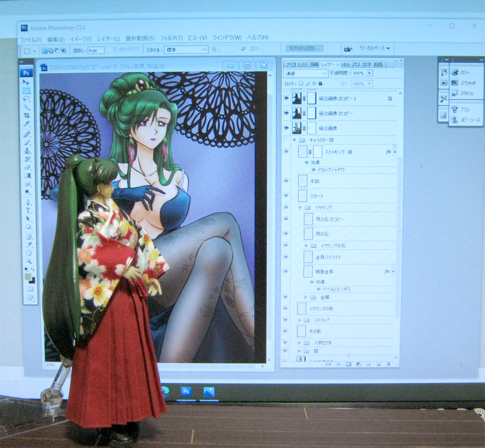The width and height of the screenshot is (485, 448).
Task: Select the Healing Brush tool
Action: tap(27, 134)
